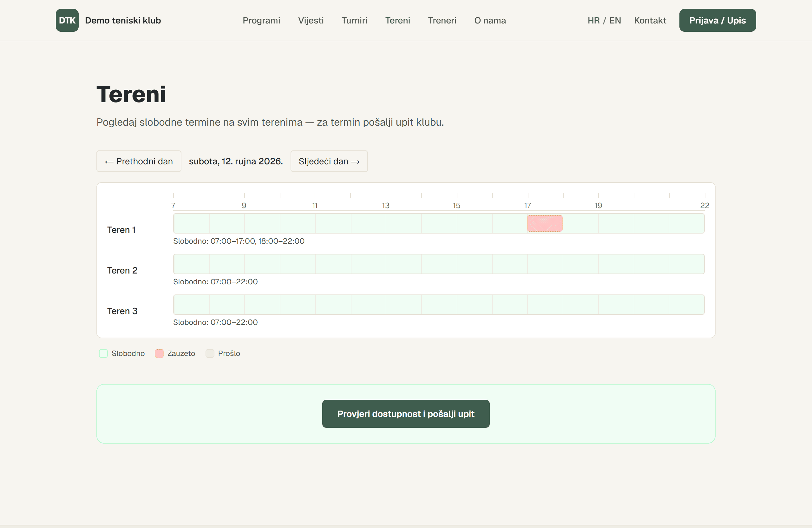The height and width of the screenshot is (528, 812).
Task: Click the hour 22 tick label
Action: [x=704, y=206]
